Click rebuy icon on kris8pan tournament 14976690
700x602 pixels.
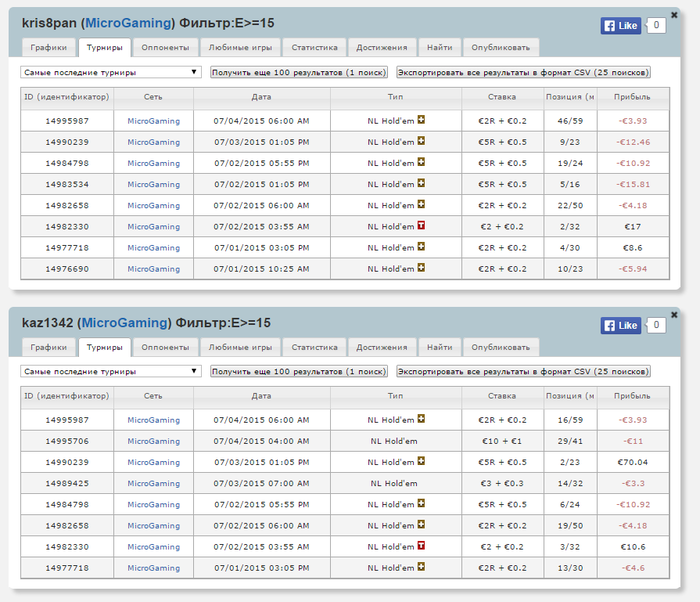tap(421, 268)
